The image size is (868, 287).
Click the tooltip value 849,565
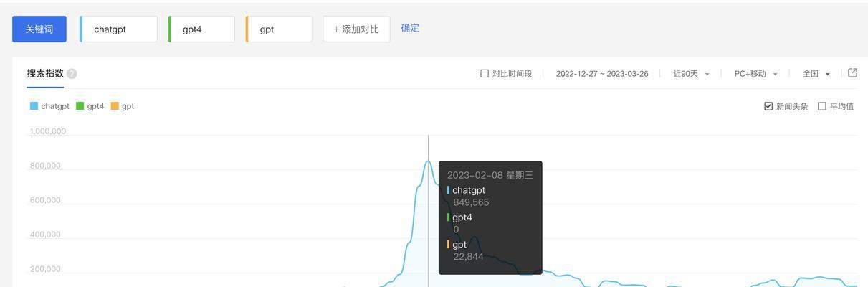pos(471,202)
